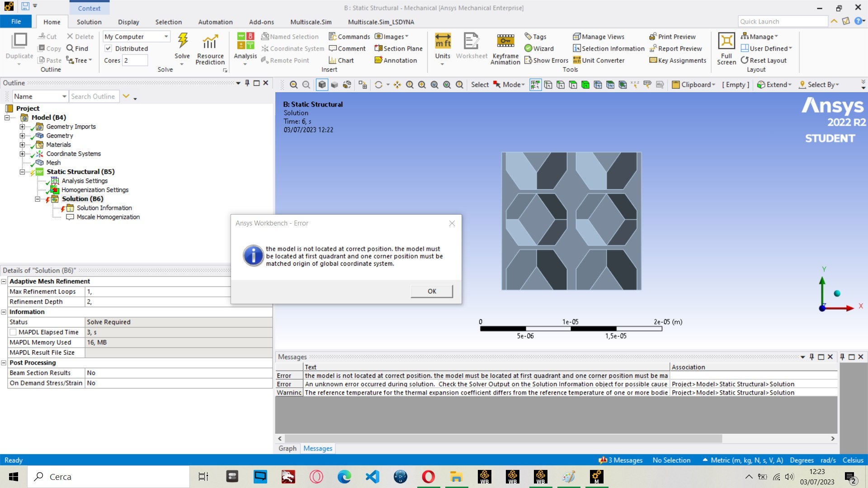Open Keyframe Animation tool

(x=505, y=49)
